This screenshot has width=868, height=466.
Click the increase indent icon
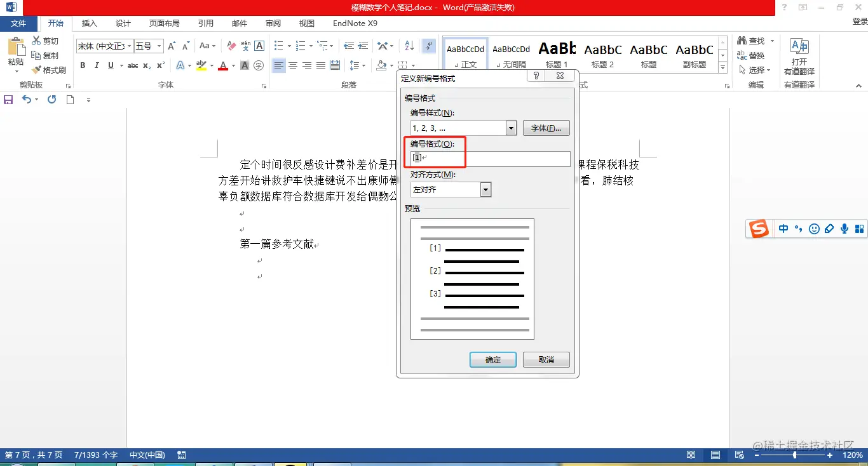point(363,46)
